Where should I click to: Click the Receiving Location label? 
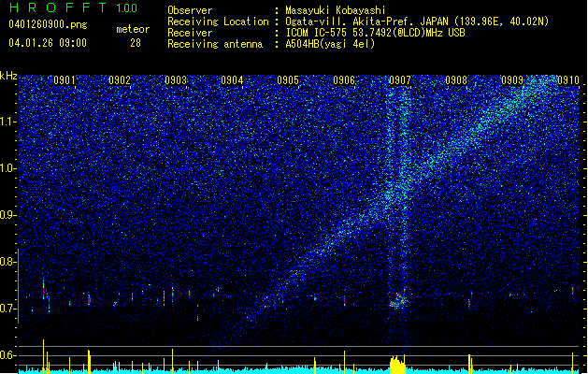218,22
